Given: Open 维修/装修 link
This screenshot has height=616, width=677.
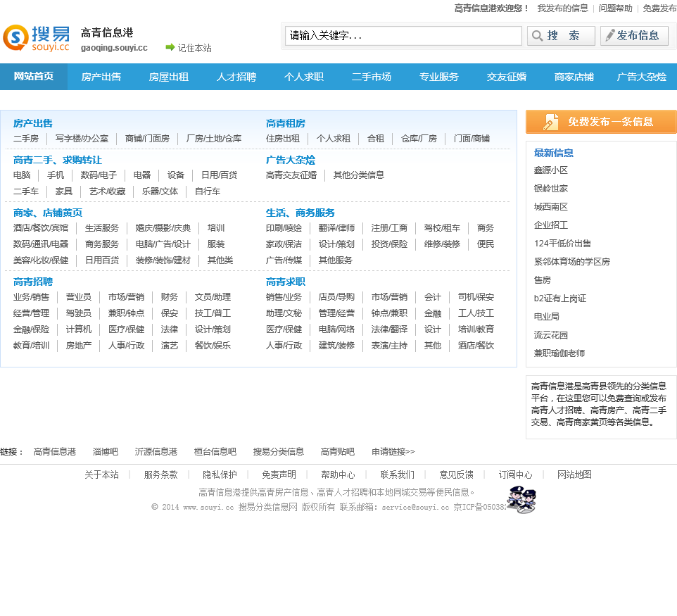Looking at the screenshot, I should pos(442,244).
